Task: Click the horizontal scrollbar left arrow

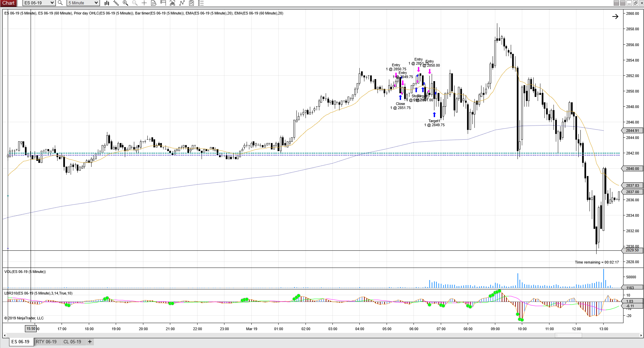Action: pyautogui.click(x=4, y=335)
